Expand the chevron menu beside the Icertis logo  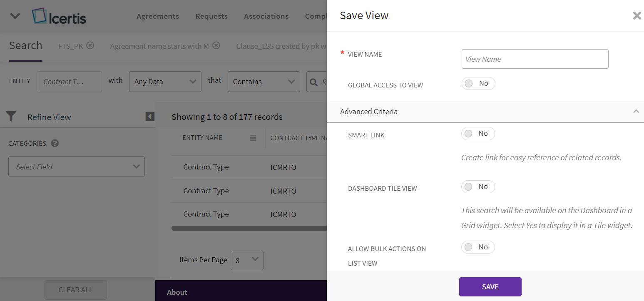[x=15, y=16]
